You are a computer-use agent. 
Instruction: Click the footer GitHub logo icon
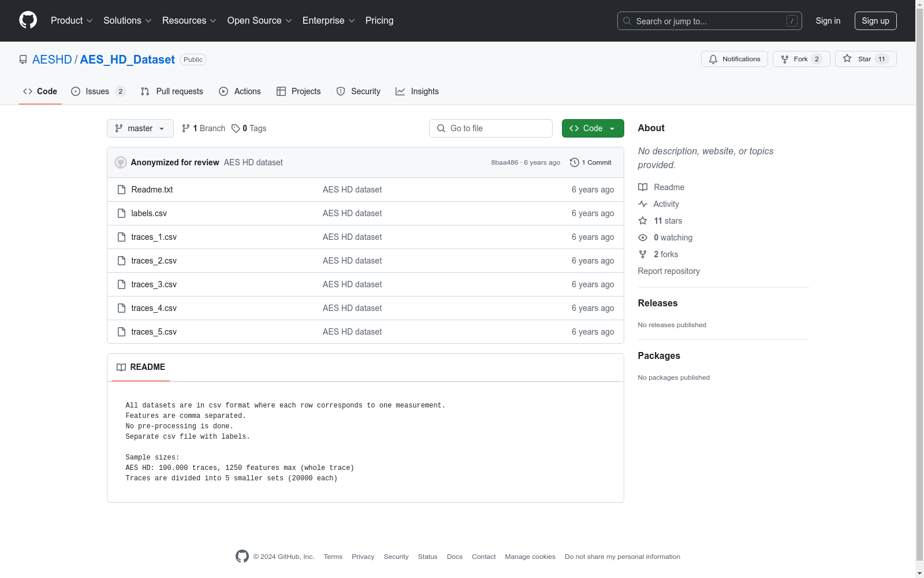pyautogui.click(x=242, y=556)
